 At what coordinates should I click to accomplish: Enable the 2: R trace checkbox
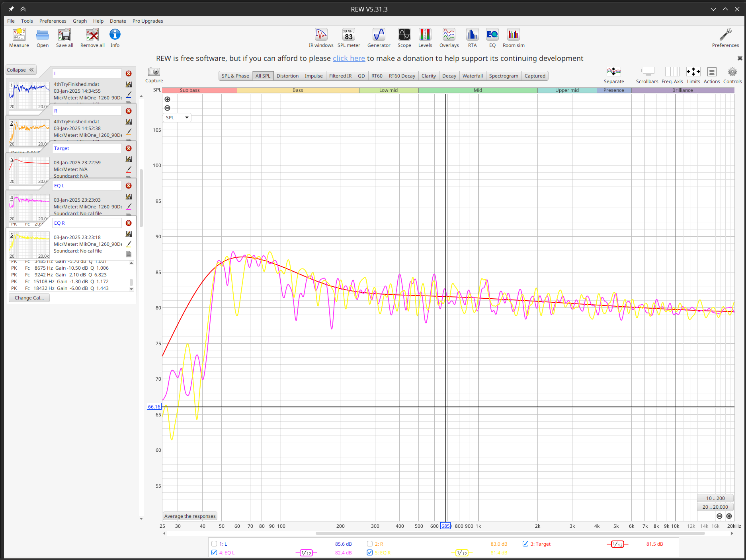click(x=370, y=544)
